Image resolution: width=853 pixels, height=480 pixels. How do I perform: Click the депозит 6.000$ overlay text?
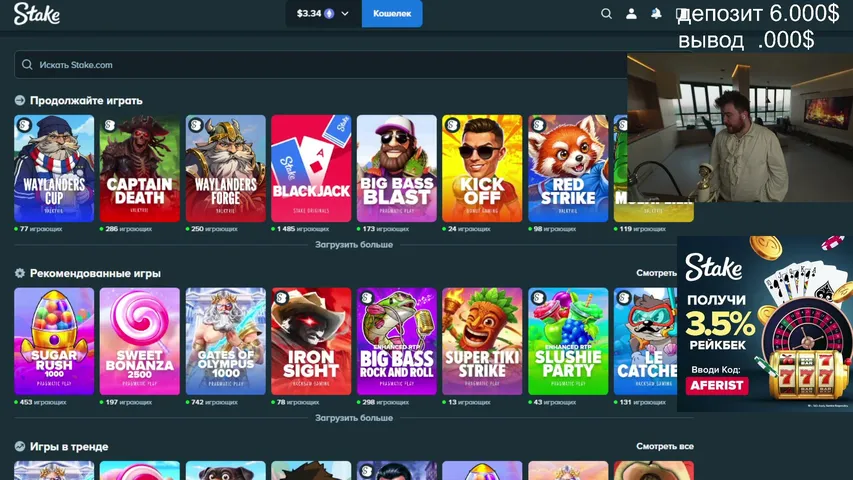click(758, 14)
